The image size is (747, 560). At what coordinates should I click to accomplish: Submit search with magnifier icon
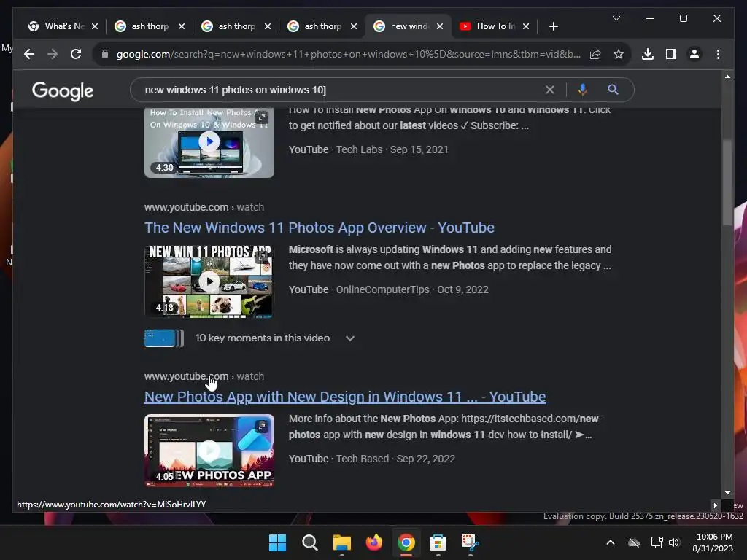[613, 90]
